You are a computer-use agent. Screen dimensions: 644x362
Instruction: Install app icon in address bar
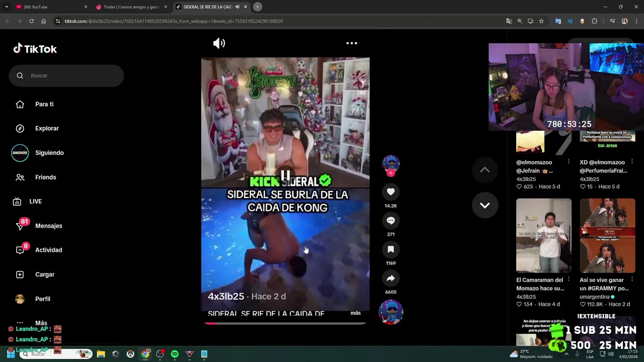[530, 21]
